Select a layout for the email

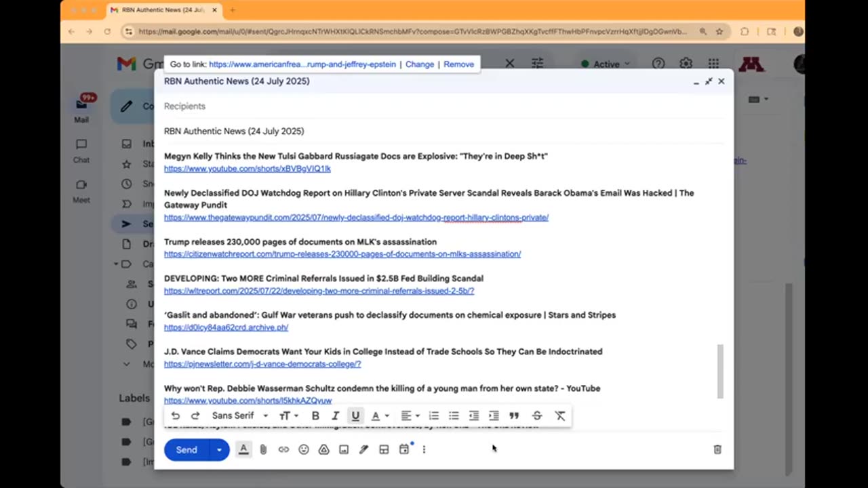point(384,449)
